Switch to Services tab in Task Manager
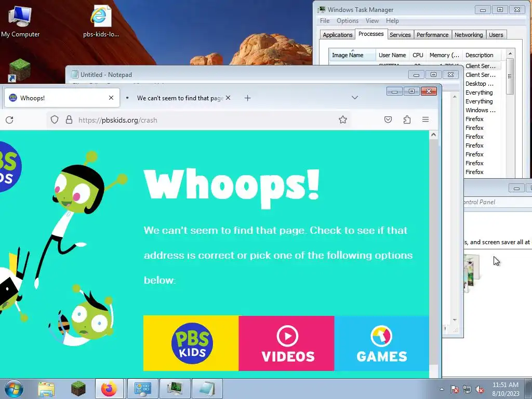This screenshot has height=399, width=532. coord(400,35)
